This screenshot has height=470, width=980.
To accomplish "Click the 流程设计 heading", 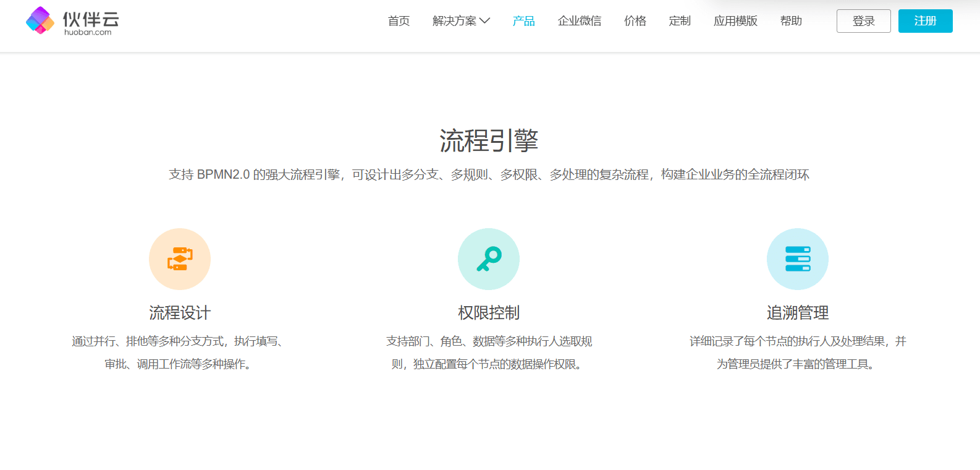I will click(180, 313).
